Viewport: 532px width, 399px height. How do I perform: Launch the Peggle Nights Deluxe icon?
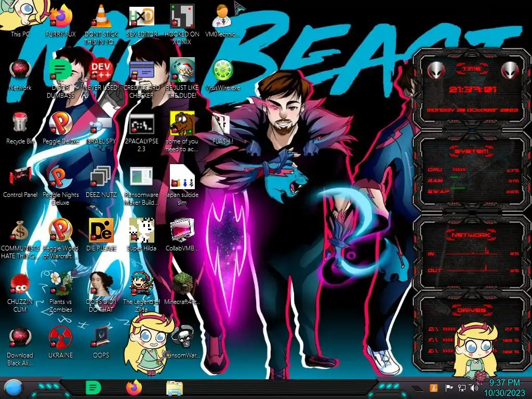coord(61,178)
